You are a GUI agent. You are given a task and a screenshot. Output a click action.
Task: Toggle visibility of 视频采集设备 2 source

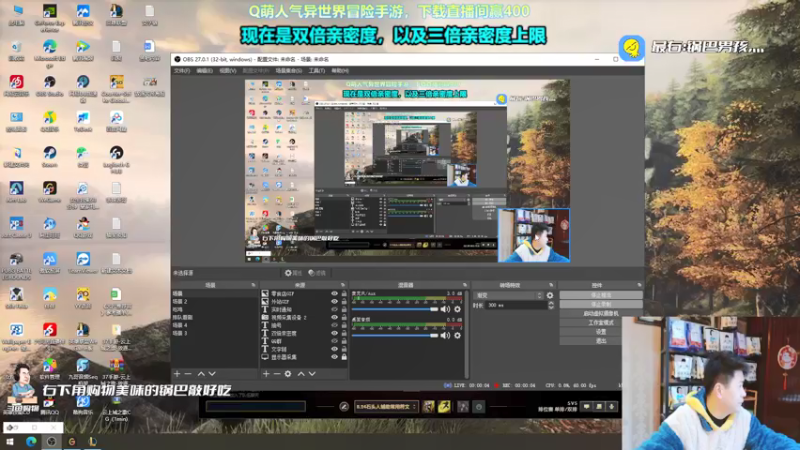coord(334,317)
